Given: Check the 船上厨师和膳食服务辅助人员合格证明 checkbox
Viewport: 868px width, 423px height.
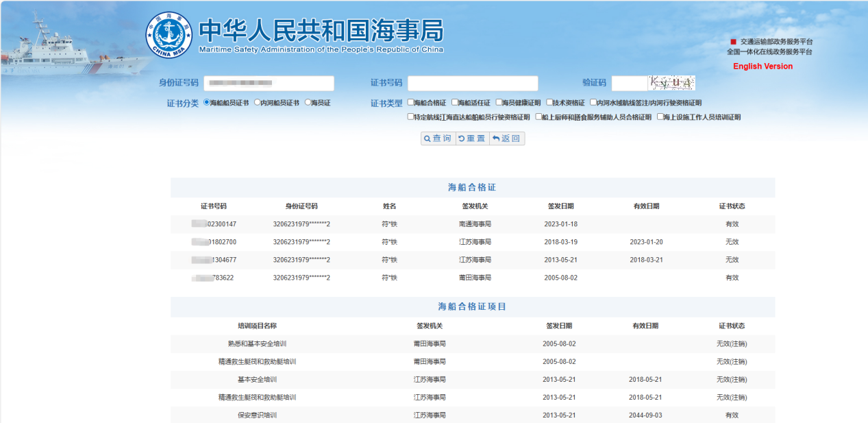Looking at the screenshot, I should tap(538, 117).
